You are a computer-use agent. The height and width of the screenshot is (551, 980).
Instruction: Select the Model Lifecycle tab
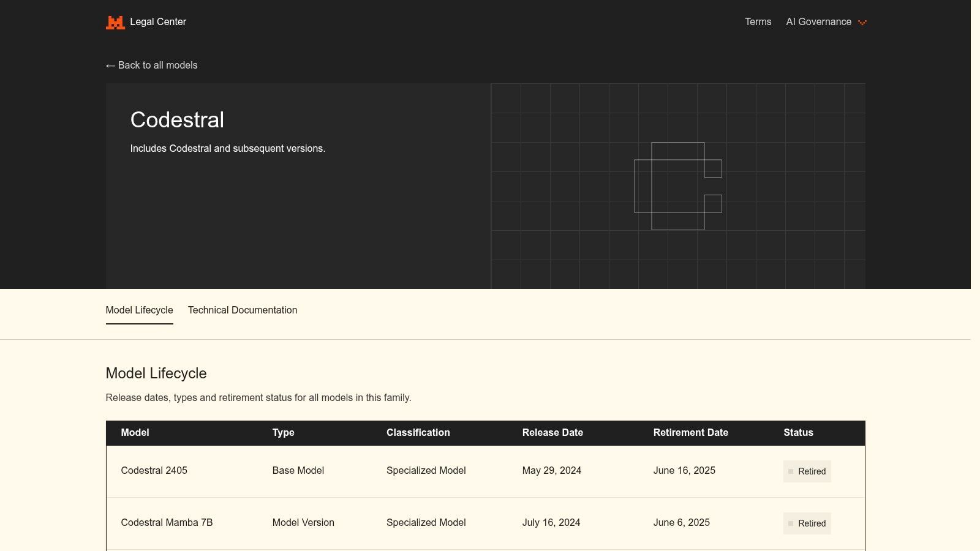tap(140, 310)
